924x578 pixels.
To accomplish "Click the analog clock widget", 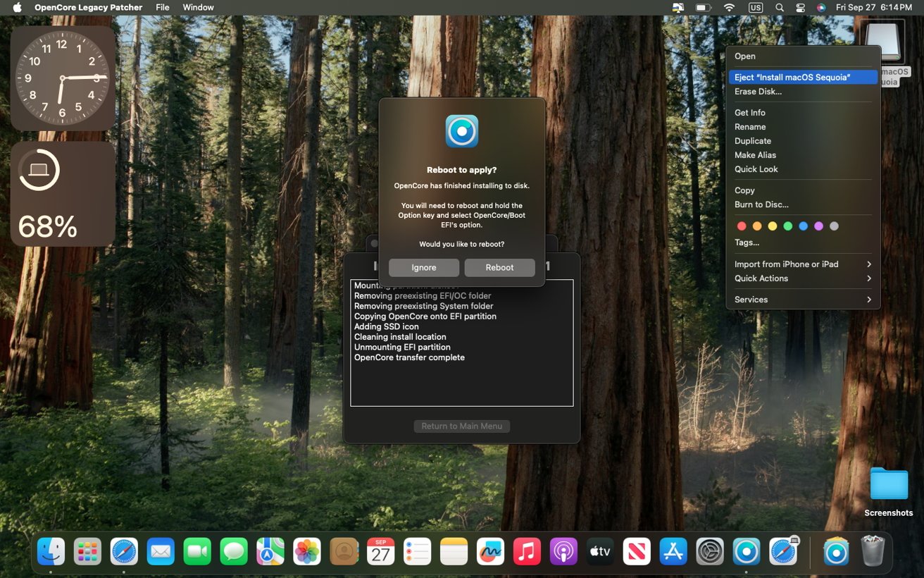I will [x=62, y=78].
